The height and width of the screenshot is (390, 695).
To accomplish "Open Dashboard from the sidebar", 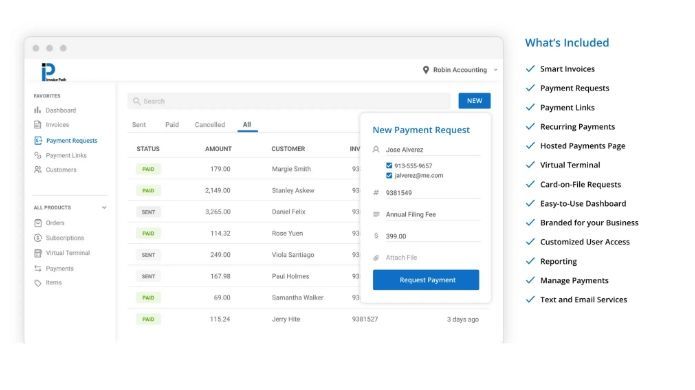I will (61, 110).
